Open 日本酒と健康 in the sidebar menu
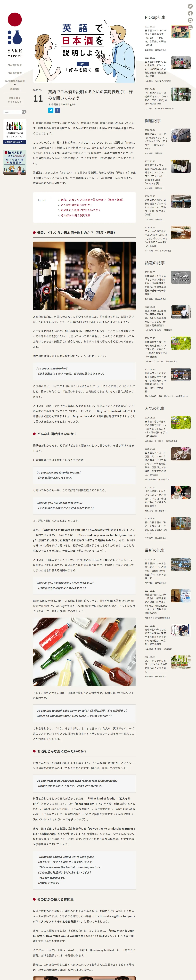196x980 pixels. [15, 73]
